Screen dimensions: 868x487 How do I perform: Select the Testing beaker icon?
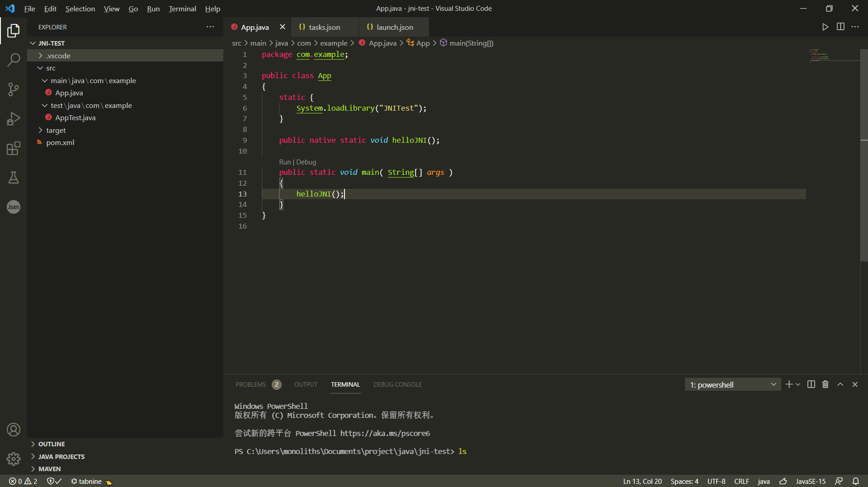[14, 178]
